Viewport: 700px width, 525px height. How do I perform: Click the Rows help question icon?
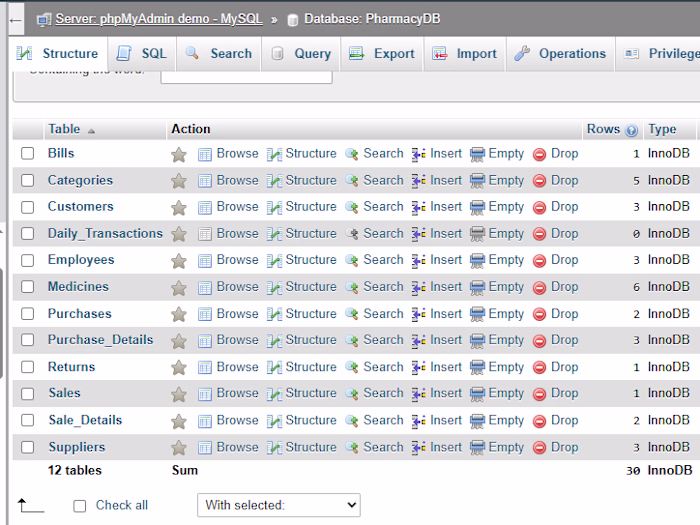tap(631, 130)
